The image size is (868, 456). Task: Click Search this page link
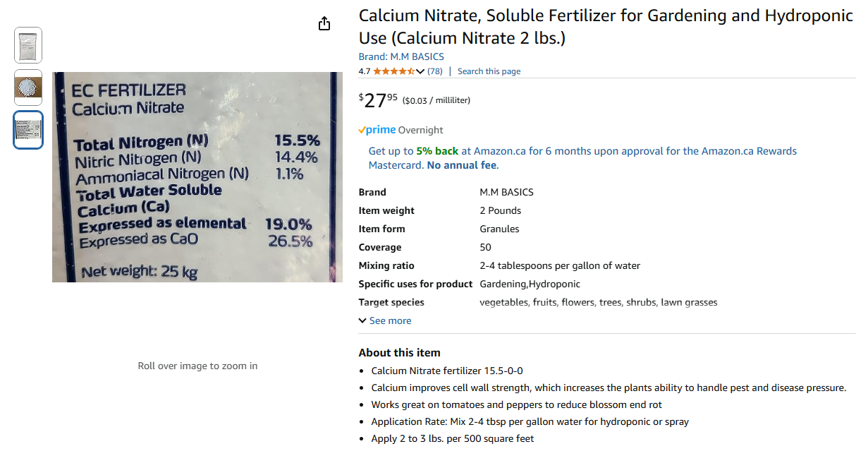pyautogui.click(x=489, y=71)
